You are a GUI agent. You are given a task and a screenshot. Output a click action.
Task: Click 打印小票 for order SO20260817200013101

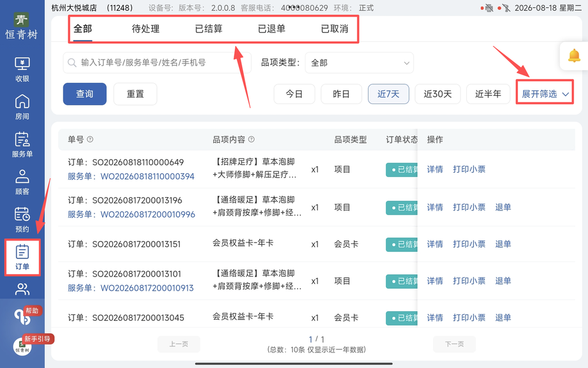pos(469,281)
